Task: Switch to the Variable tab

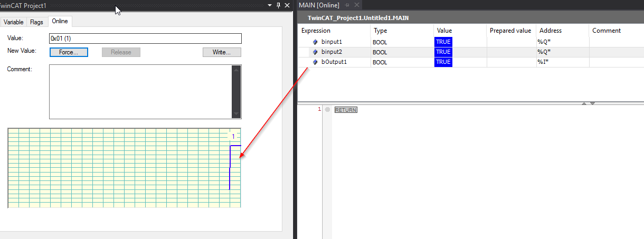Action: (13, 22)
